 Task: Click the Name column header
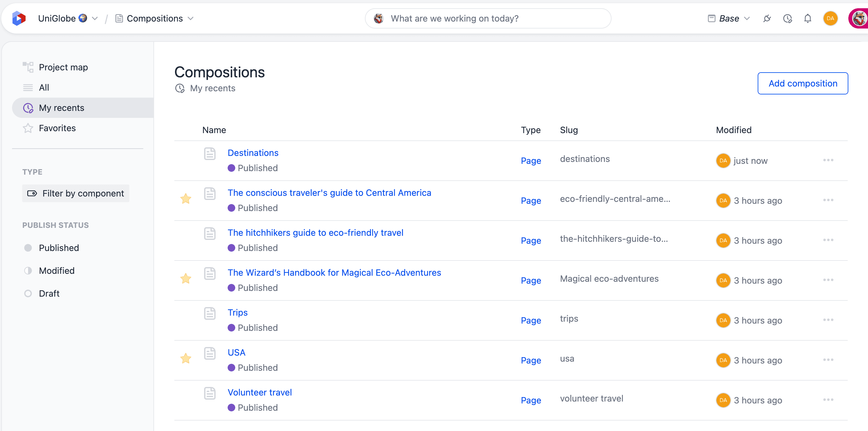(x=214, y=130)
